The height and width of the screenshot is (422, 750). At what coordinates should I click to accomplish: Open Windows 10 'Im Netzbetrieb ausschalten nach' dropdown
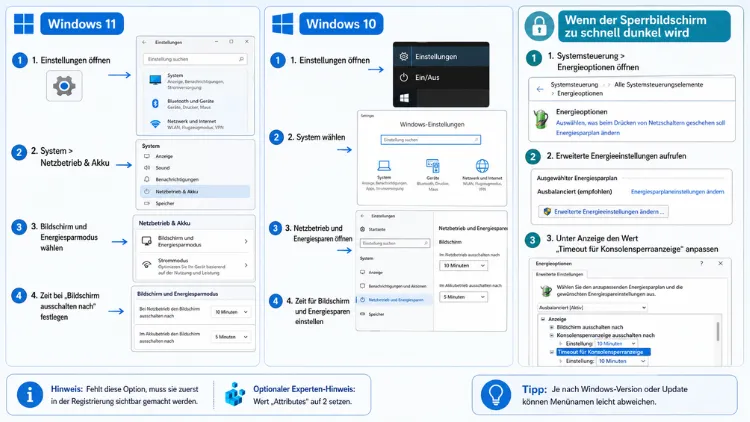(463, 266)
